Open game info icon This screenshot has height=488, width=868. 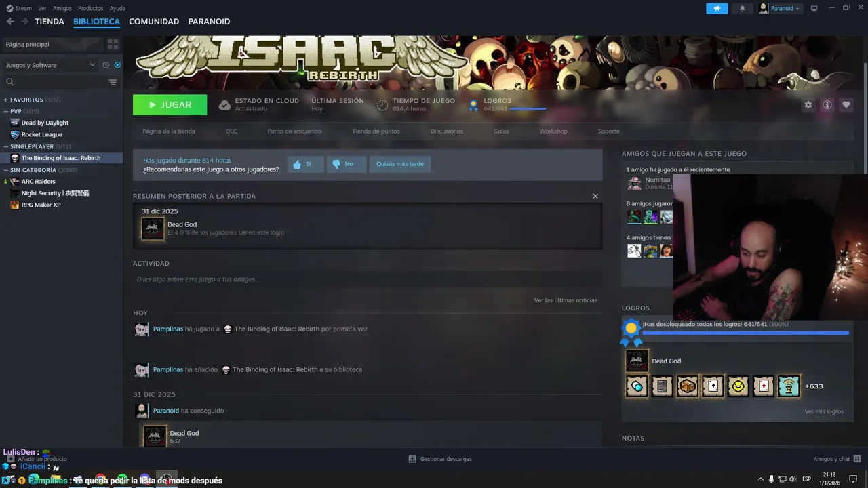pos(827,105)
